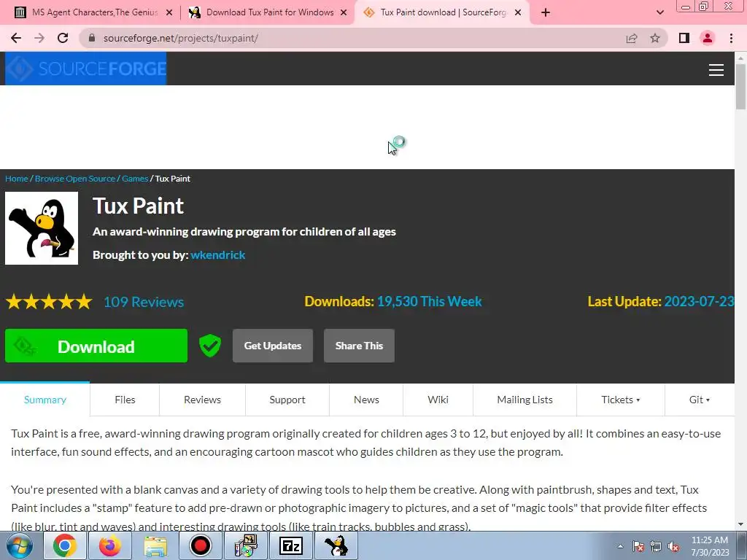Select the Summary tab
The width and height of the screenshot is (747, 560).
click(44, 400)
